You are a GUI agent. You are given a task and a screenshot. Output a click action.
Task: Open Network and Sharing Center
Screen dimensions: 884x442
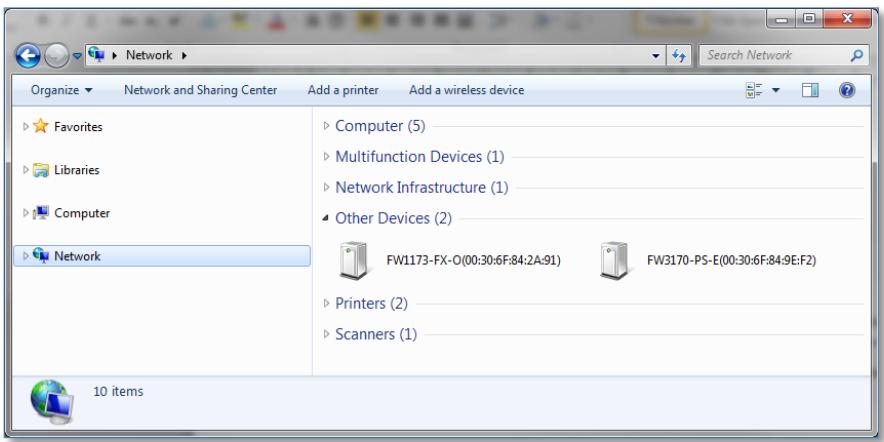click(x=201, y=90)
